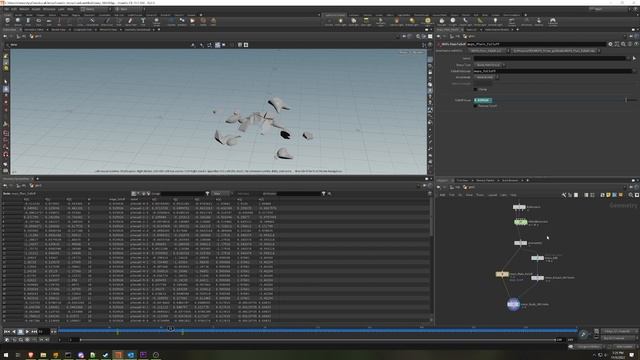Viewport: 640px width, 360px height.
Task: Select the Tube shelf tool
Action: (28, 21)
